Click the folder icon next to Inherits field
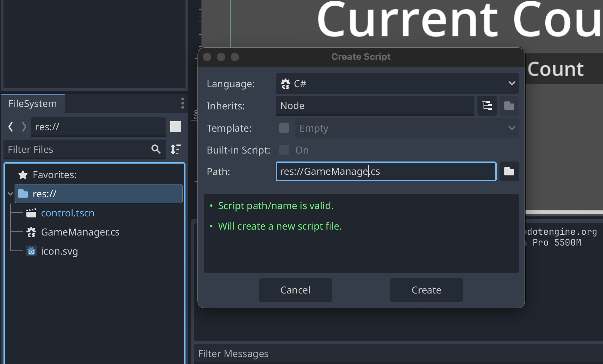Screen dimensions: 603x364 pyautogui.click(x=509, y=106)
